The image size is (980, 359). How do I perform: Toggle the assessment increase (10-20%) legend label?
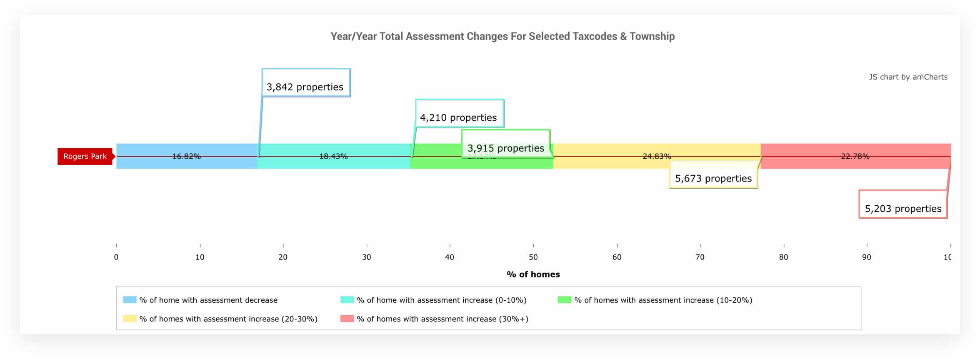coord(663,300)
